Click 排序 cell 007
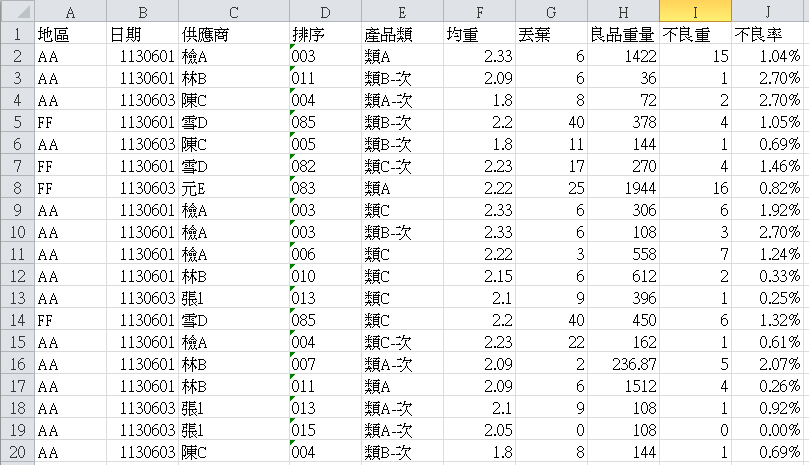The width and height of the screenshot is (809, 465). point(326,364)
